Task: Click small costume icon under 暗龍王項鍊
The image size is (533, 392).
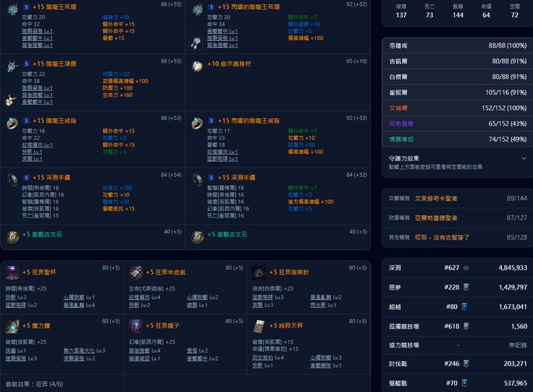Action: point(11,100)
